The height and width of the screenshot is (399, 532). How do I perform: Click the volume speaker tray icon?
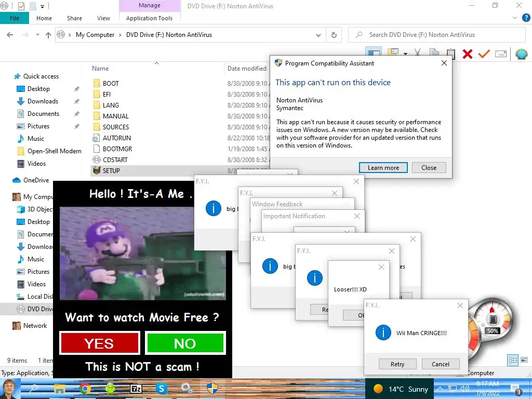pyautogui.click(x=464, y=389)
